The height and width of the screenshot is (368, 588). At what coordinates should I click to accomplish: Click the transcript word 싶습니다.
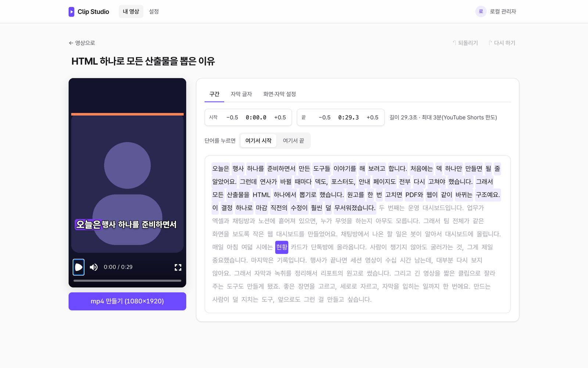(359, 300)
